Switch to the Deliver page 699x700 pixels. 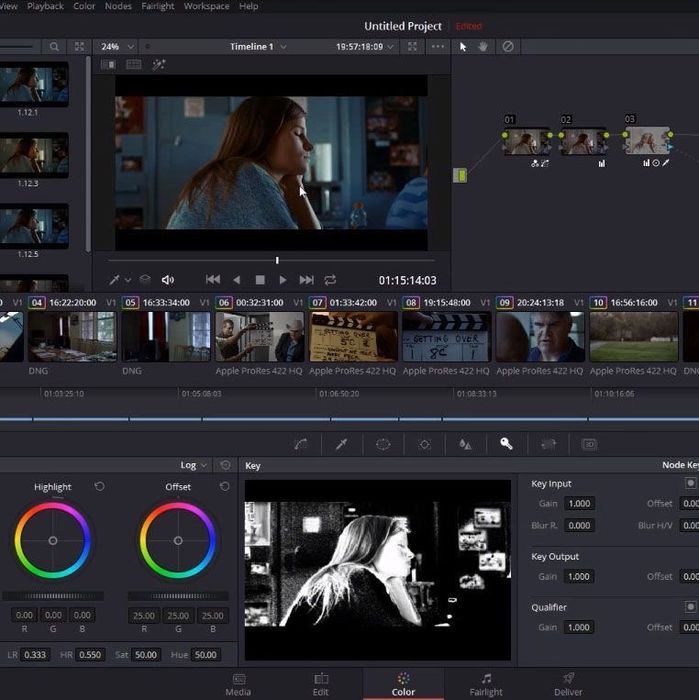[568, 685]
